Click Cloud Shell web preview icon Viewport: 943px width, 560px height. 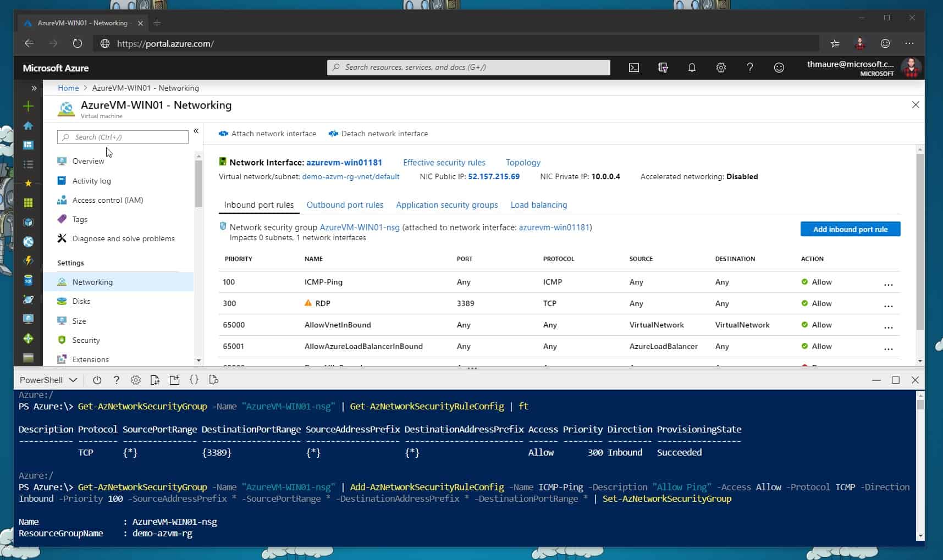pyautogui.click(x=214, y=380)
